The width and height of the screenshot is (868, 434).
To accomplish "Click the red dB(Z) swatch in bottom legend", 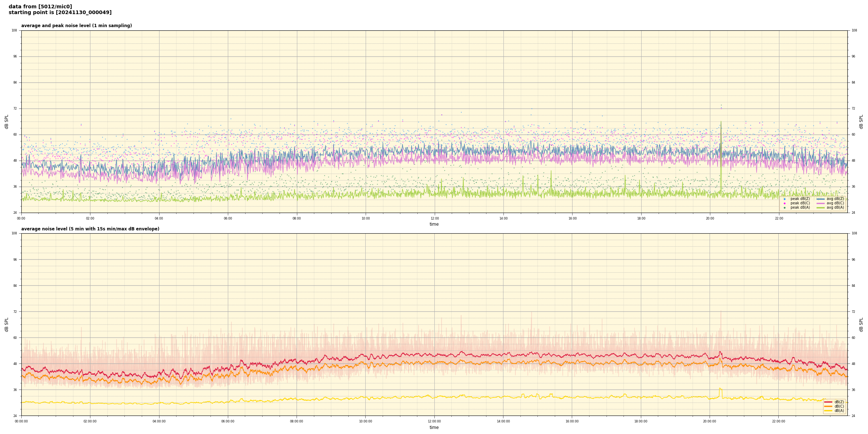I will (828, 402).
